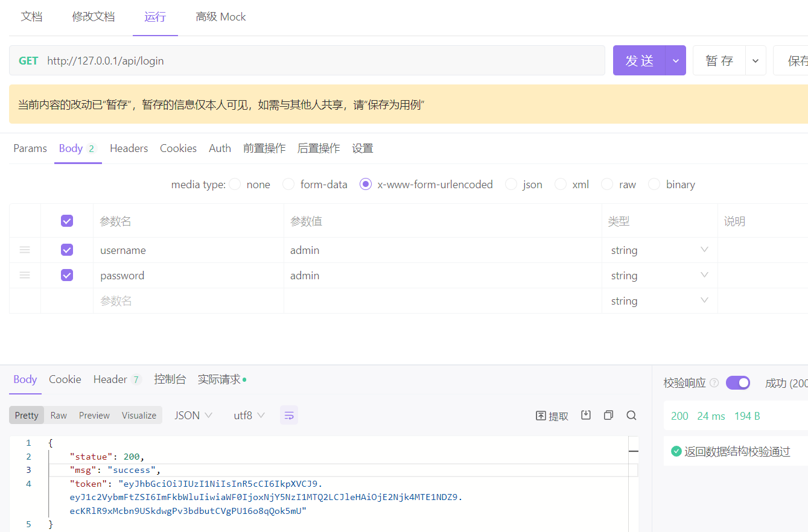Toggle the select-all parameters checkbox

pos(67,221)
